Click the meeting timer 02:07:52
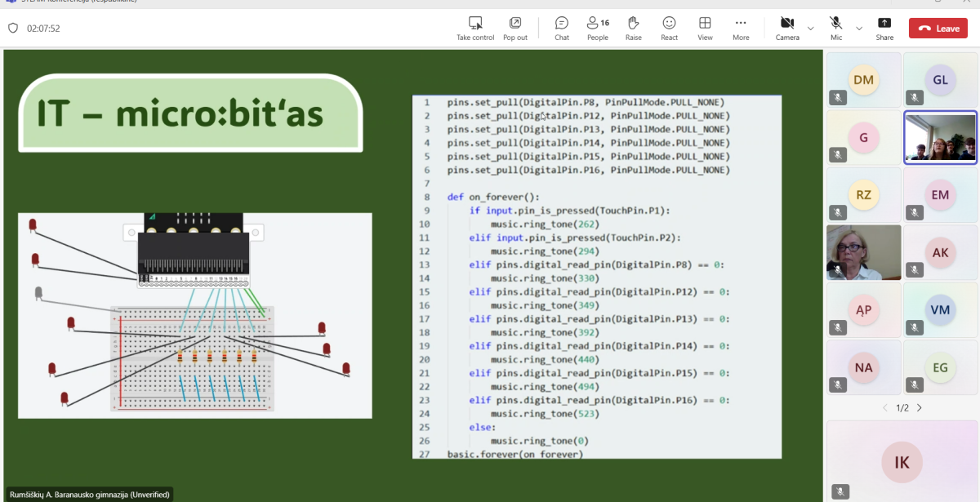This screenshot has width=980, height=502. click(43, 29)
